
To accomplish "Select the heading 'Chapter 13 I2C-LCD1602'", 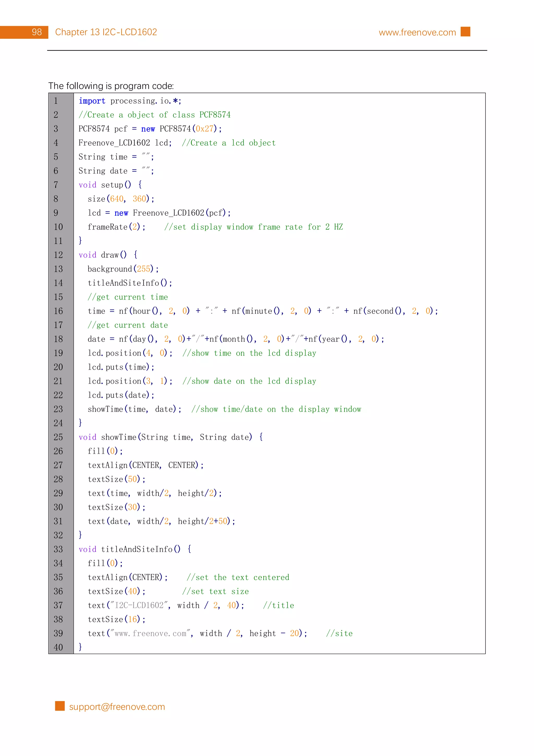I will (106, 32).
